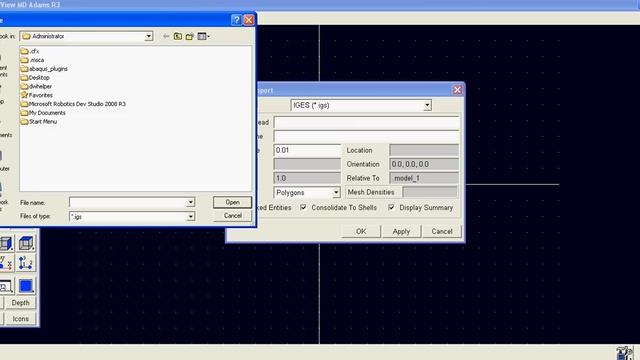Expand the File name dropdown
This screenshot has width=640, height=360.
190,202
